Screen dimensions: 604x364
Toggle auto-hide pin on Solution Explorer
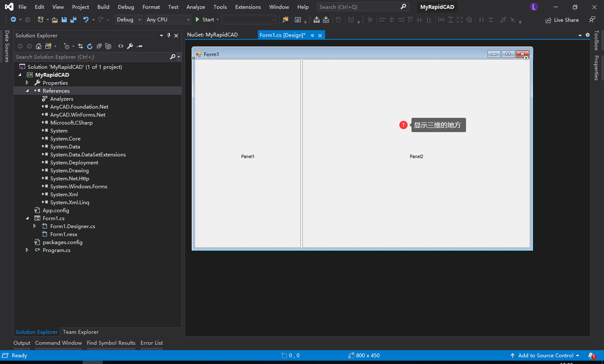point(169,36)
